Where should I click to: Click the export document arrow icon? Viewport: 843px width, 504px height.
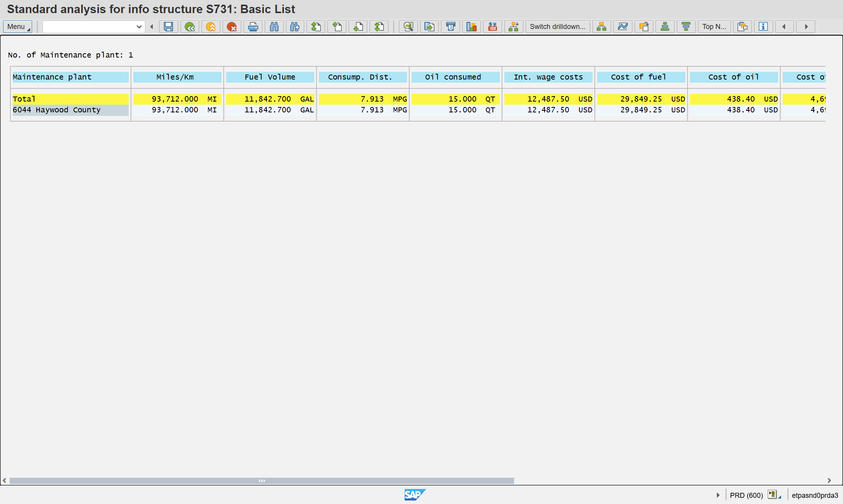(429, 27)
